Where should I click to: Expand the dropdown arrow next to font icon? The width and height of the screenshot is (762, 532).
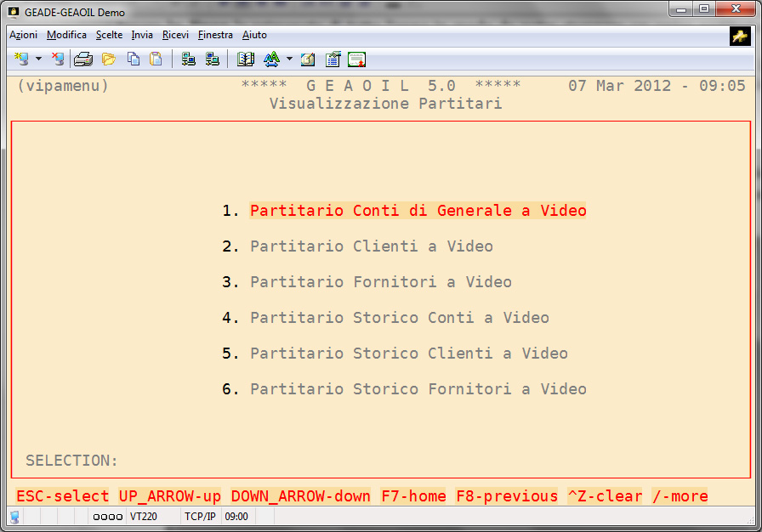289,59
